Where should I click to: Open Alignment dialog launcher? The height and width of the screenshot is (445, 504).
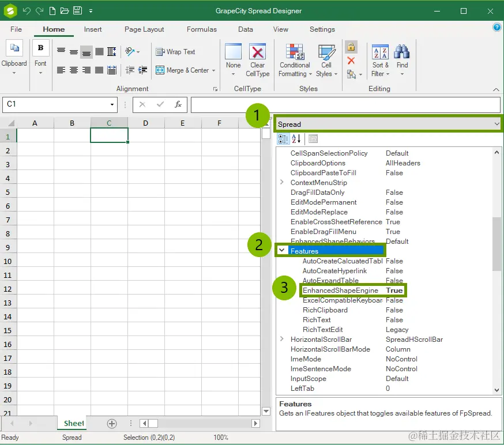click(215, 89)
